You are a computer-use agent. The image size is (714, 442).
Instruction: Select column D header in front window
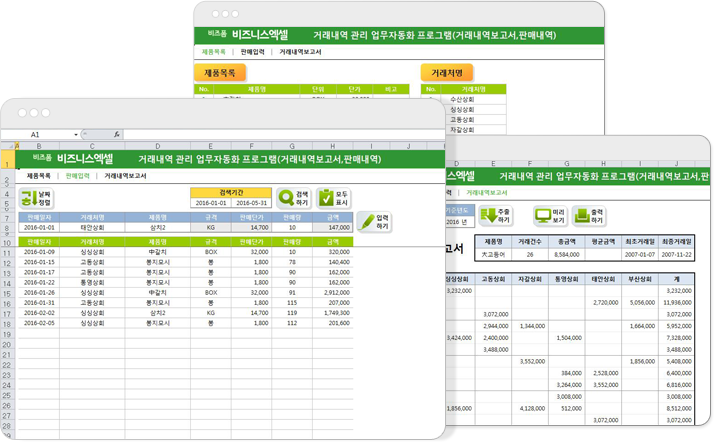coord(158,146)
